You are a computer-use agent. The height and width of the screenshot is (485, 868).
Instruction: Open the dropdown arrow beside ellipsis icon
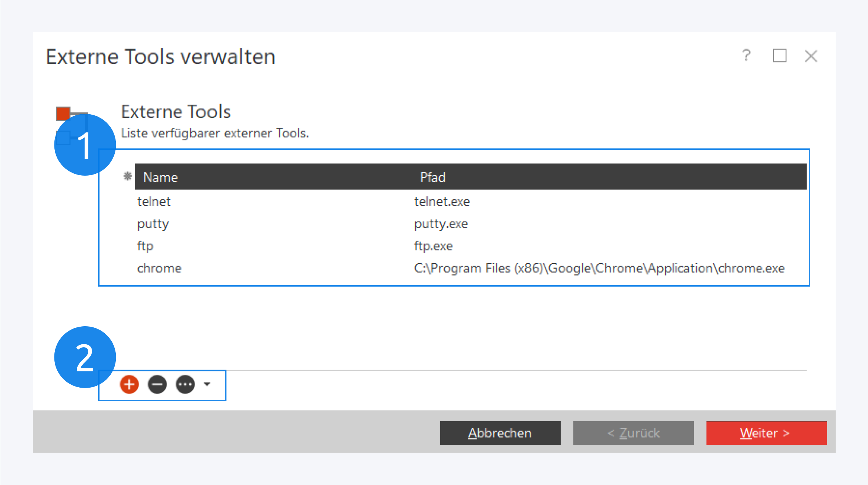pos(207,384)
